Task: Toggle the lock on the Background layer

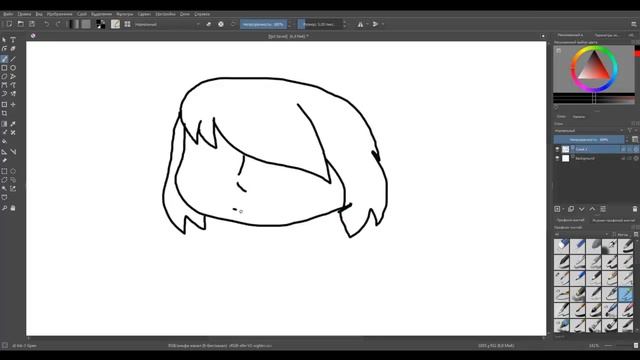Action: point(623,158)
